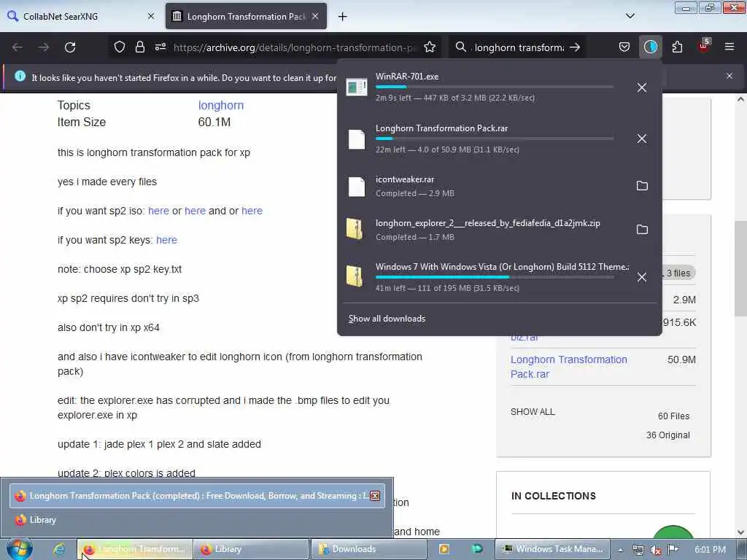This screenshot has height=560, width=747.
Task: Cancel the WinRAR-701.exe download
Action: (x=642, y=87)
